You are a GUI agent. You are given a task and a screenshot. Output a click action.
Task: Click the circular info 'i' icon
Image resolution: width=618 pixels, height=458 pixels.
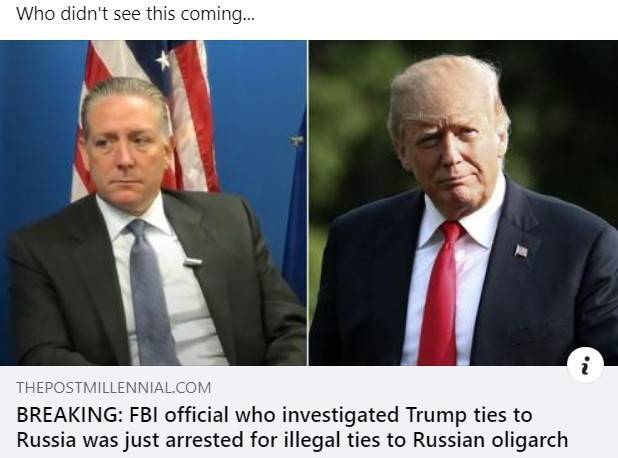coord(586,365)
